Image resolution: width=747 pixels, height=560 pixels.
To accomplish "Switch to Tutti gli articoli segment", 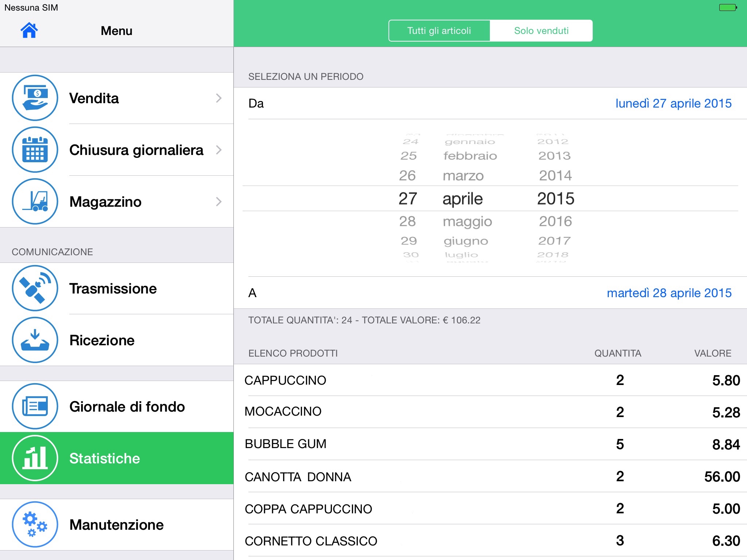I will (439, 31).
